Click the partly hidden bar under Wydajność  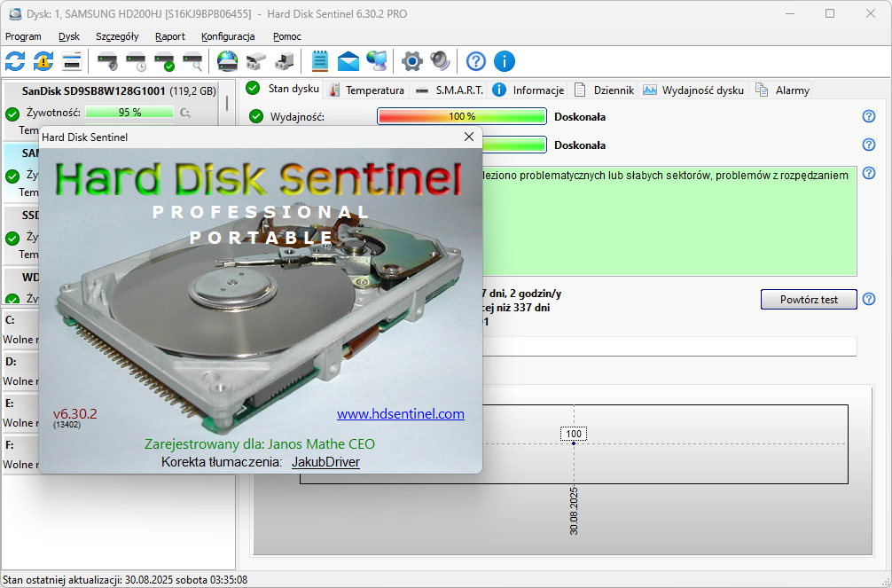514,145
